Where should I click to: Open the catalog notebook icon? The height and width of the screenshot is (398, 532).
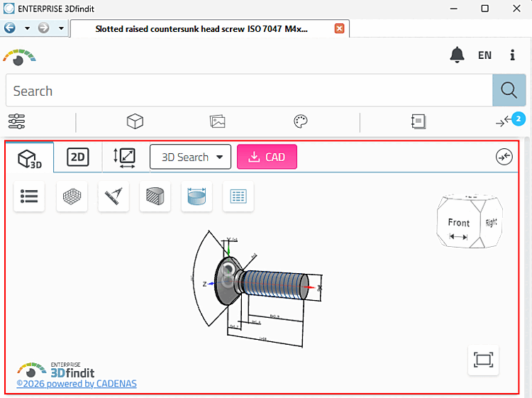pyautogui.click(x=419, y=121)
